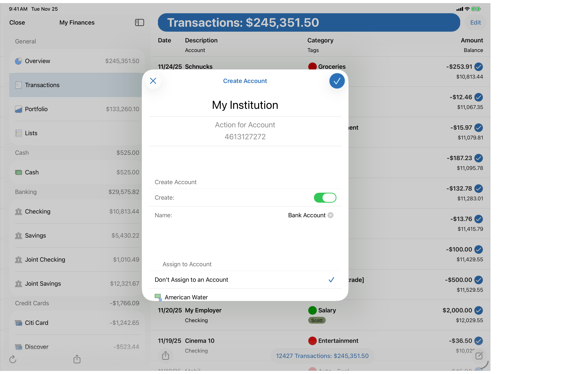Image resolution: width=588 pixels, height=374 pixels.
Task: Open the compose icon at bottom right
Action: 479,356
